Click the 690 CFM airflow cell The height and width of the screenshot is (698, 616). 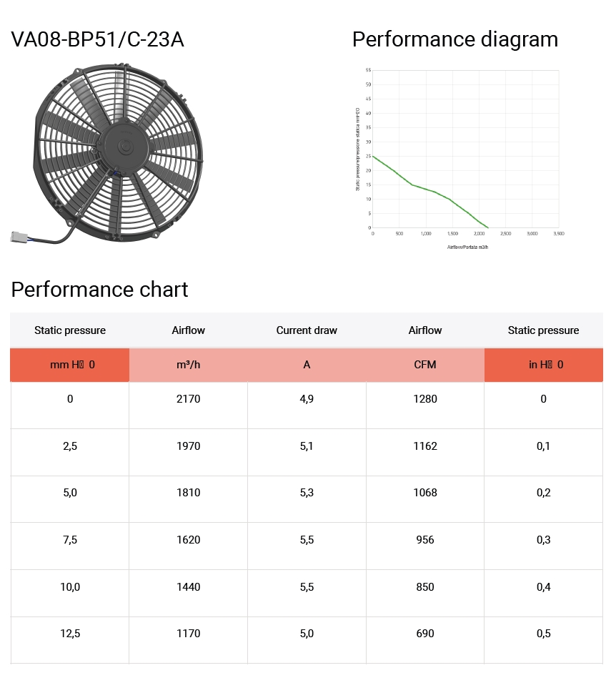(x=425, y=634)
